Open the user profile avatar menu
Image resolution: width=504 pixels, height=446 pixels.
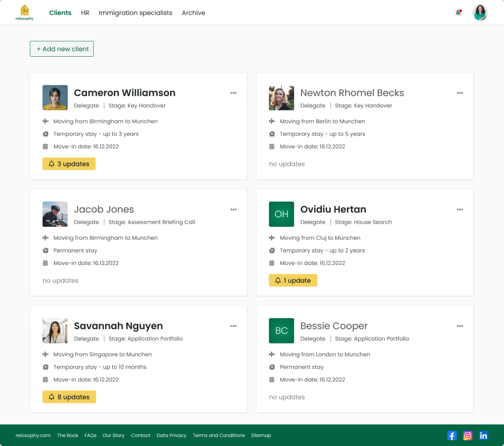pyautogui.click(x=480, y=13)
